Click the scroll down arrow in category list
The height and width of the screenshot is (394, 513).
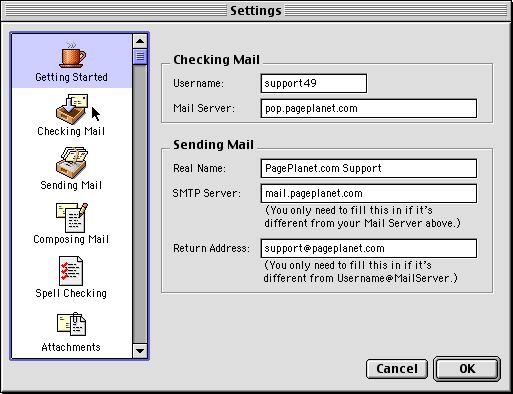140,351
